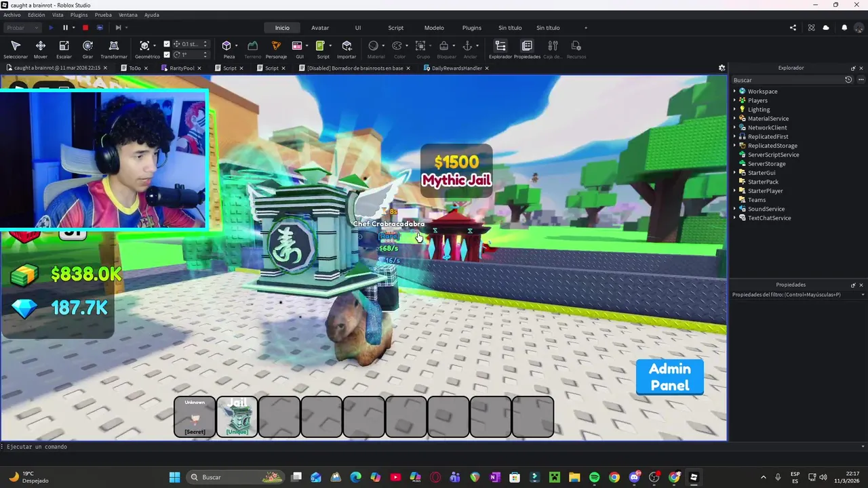Image resolution: width=868 pixels, height=488 pixels.
Task: Switch to the Modelo ribbon tab
Action: pyautogui.click(x=434, y=28)
